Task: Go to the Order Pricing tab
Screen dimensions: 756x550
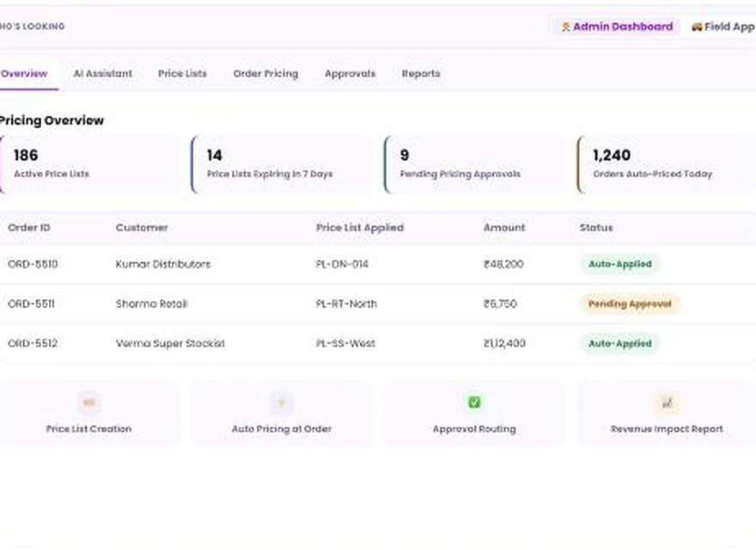Action: click(265, 74)
